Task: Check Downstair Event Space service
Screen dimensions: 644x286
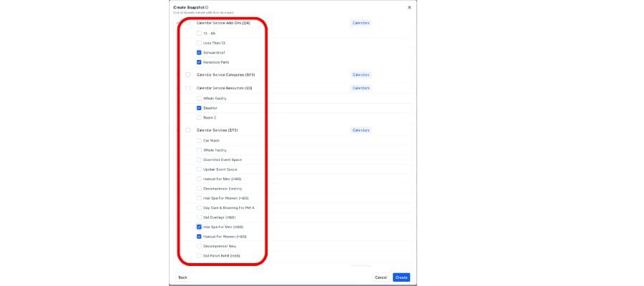Action: (199, 159)
